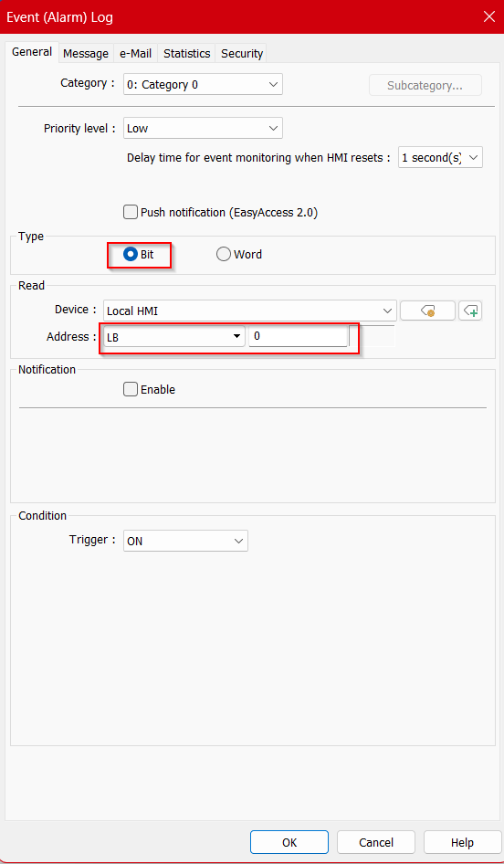Expand the Priority level dropdown

pos(203,128)
